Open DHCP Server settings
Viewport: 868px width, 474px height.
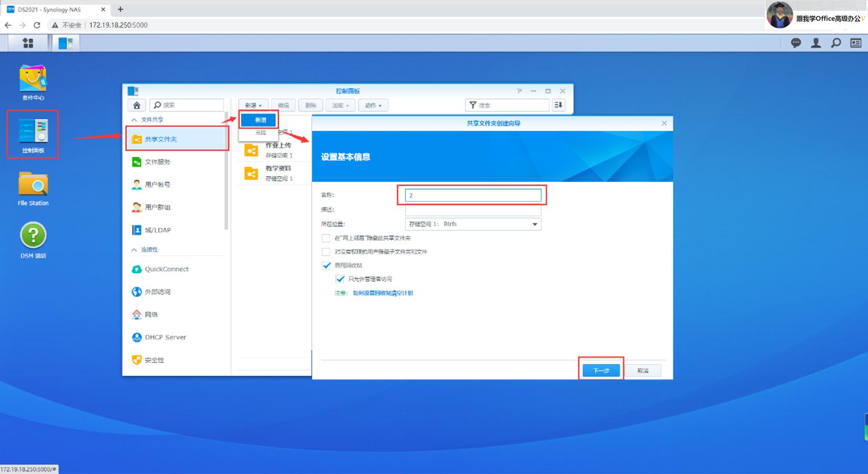pos(177,337)
